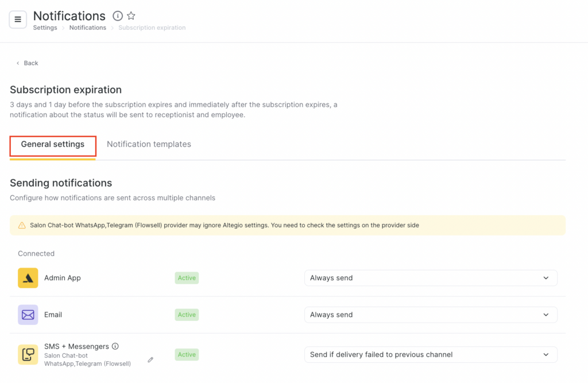Image resolution: width=588 pixels, height=383 pixels.
Task: Select the General settings tab
Action: tap(53, 145)
